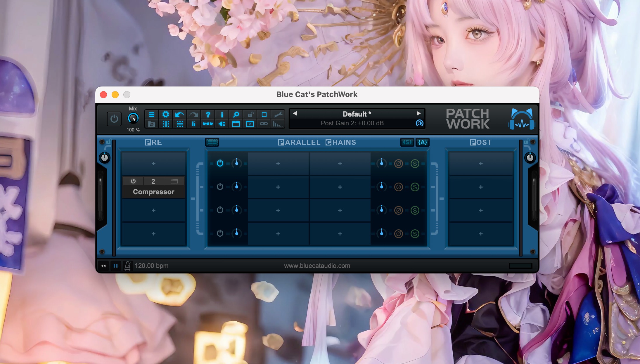Select the previous preset arrow
The width and height of the screenshot is (640, 364).
[x=295, y=113]
